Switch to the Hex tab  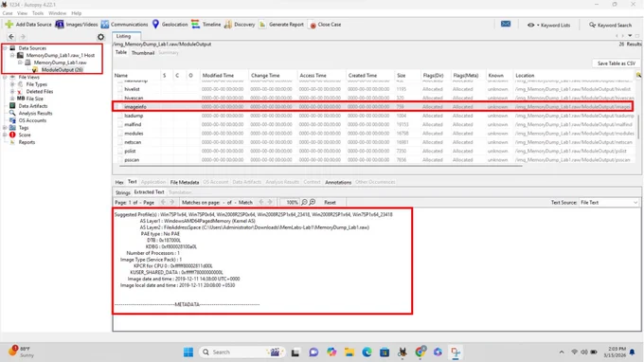click(x=119, y=182)
